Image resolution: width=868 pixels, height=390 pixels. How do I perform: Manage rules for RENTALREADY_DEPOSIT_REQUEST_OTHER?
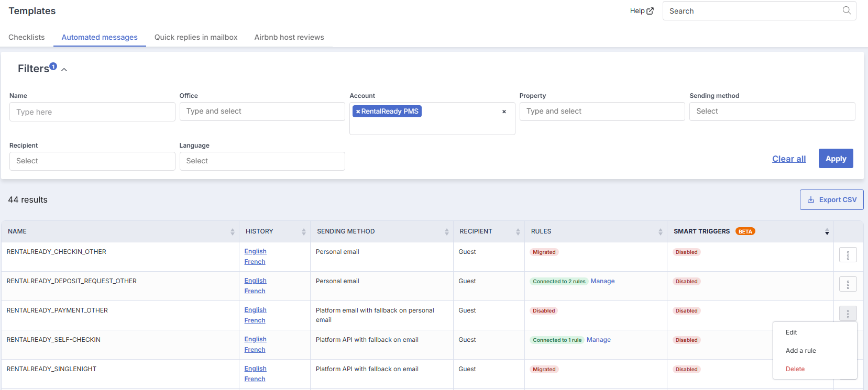click(602, 281)
